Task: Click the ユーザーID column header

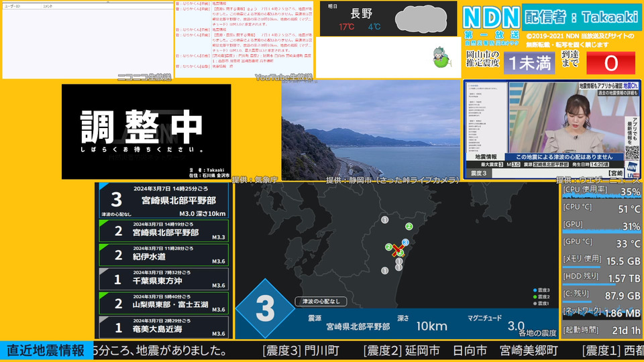Action: pyautogui.click(x=12, y=6)
